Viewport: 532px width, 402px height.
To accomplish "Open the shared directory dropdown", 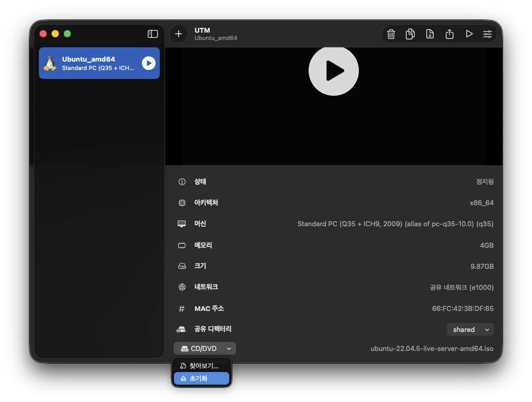I will pos(470,329).
